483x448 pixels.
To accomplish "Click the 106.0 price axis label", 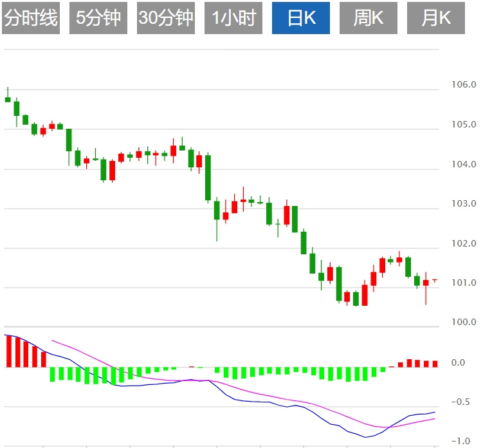I will click(464, 85).
